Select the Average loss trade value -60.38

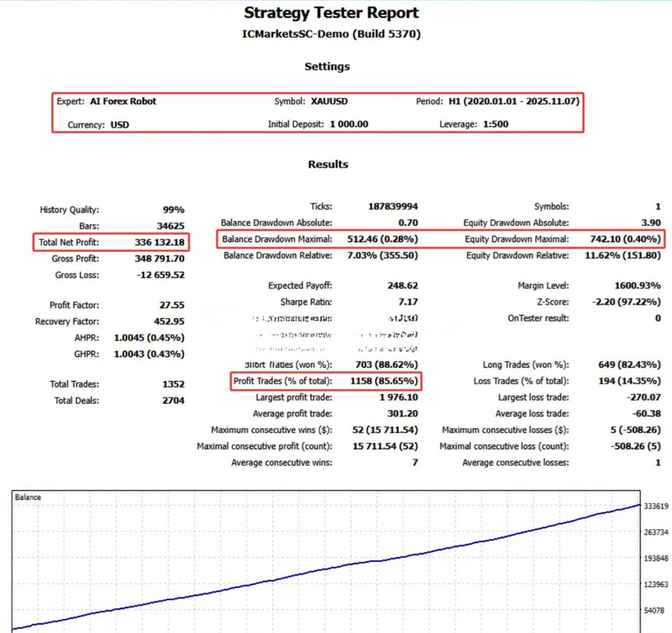coord(646,413)
